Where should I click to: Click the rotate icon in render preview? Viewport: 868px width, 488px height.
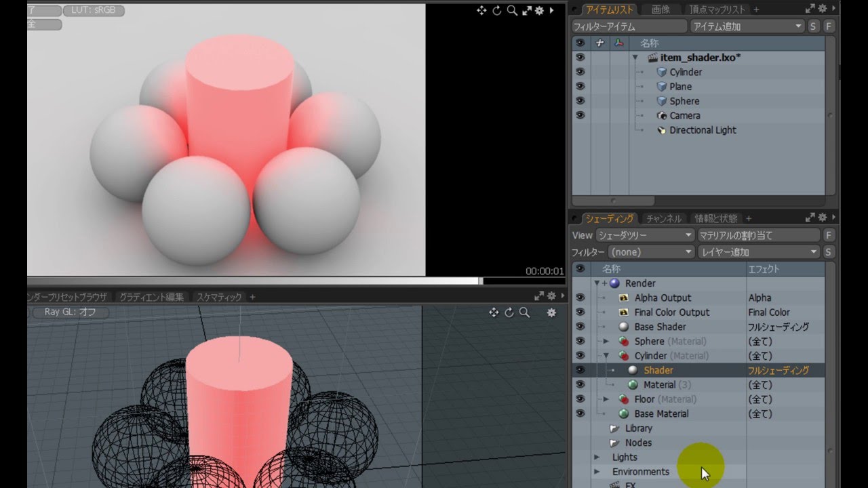click(497, 10)
